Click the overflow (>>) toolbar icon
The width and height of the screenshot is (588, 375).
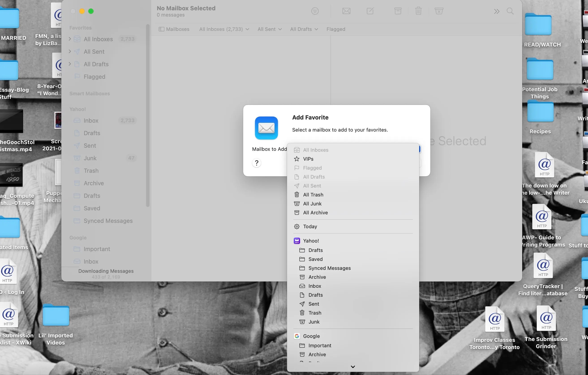coord(496,11)
